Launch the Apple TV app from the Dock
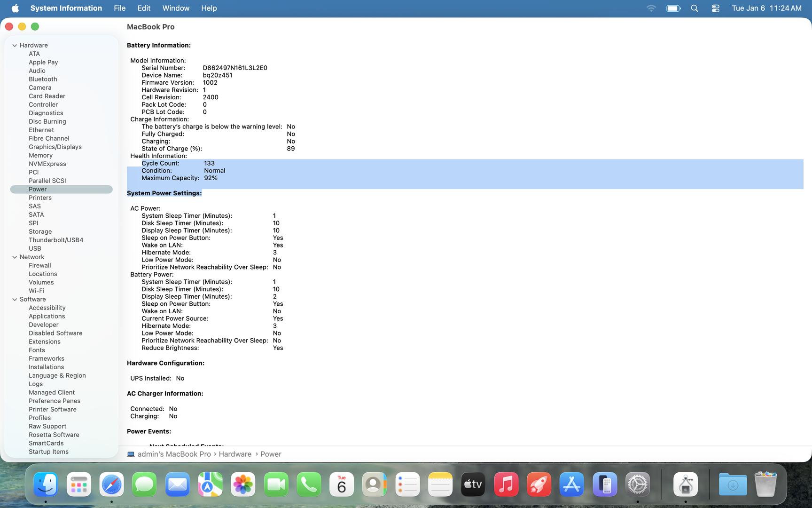This screenshot has width=812, height=508. (x=473, y=484)
